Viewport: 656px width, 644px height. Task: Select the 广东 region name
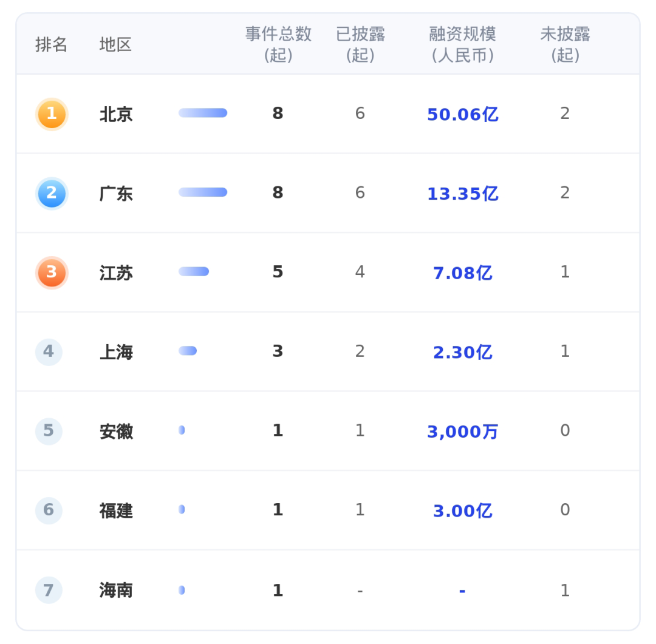(116, 193)
